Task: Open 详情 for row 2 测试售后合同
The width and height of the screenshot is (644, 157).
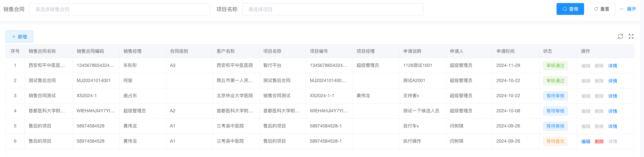Action: (612, 81)
